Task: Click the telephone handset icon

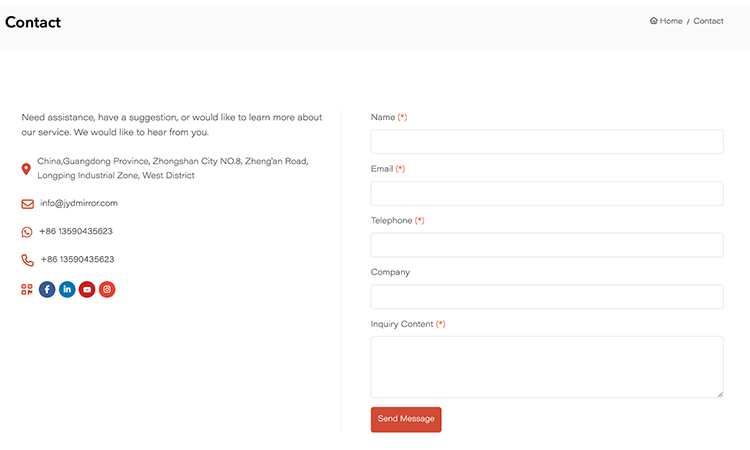Action: [x=27, y=260]
